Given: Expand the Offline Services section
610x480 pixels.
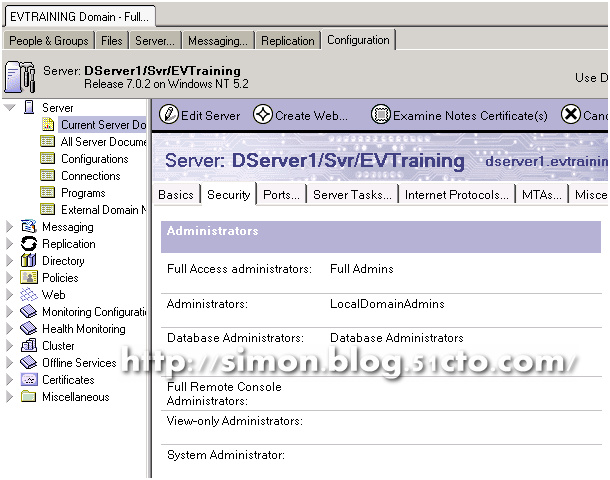Looking at the screenshot, I should (10, 362).
